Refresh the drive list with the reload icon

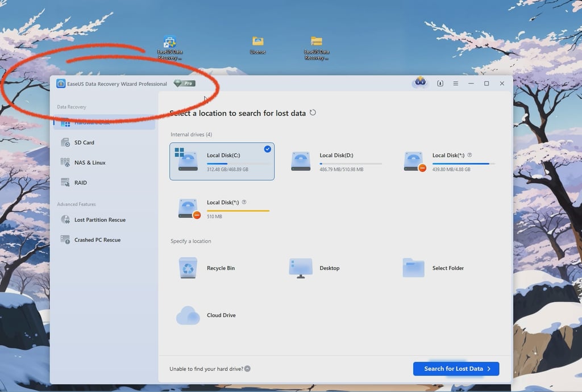tap(313, 112)
